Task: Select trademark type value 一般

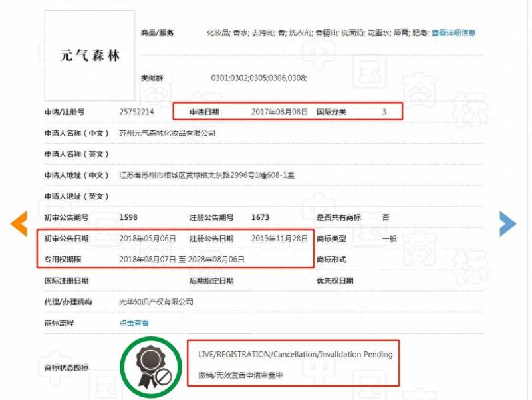Action: pos(389,239)
